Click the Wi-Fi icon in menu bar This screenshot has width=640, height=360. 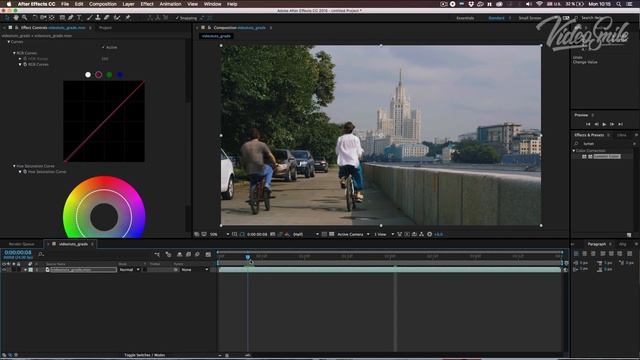coord(539,4)
